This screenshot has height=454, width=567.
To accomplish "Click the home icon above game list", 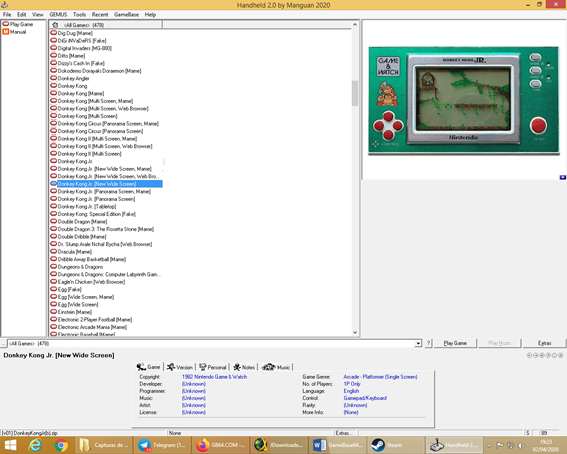I will (55, 25).
